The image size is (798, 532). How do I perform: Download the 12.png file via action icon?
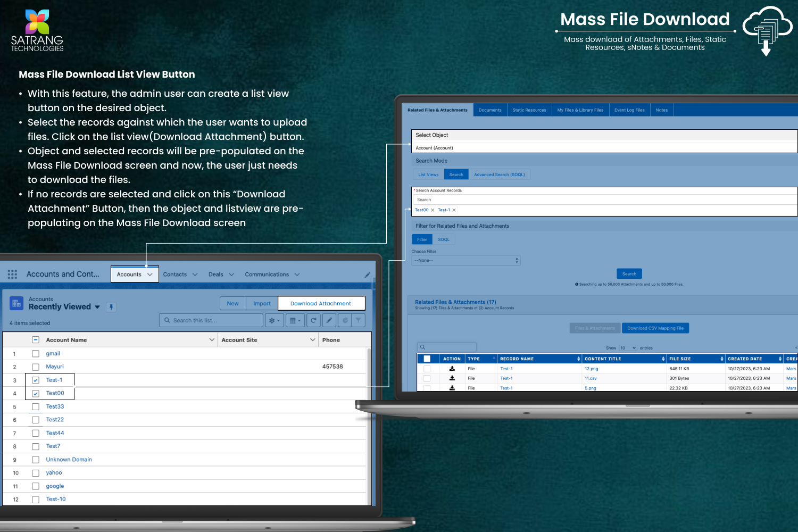pyautogui.click(x=452, y=369)
